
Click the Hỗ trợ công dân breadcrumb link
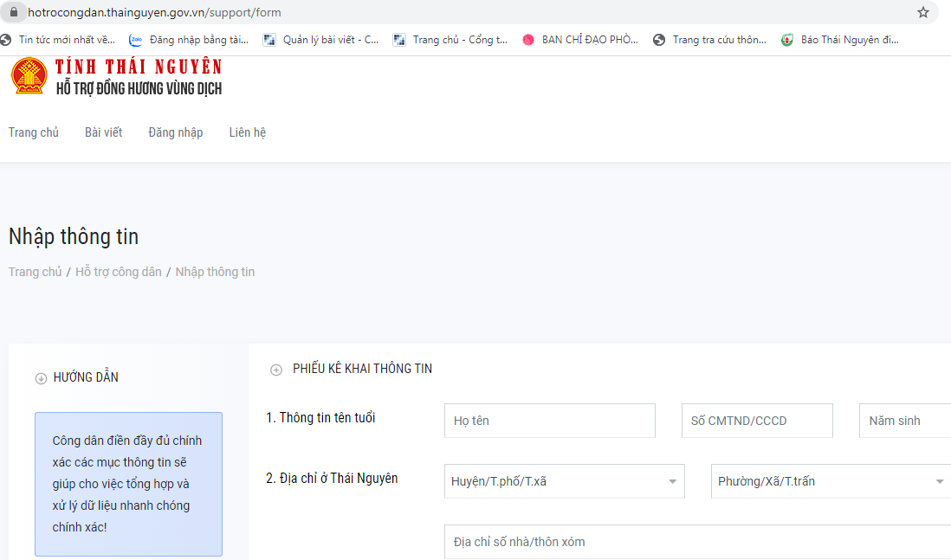118,272
